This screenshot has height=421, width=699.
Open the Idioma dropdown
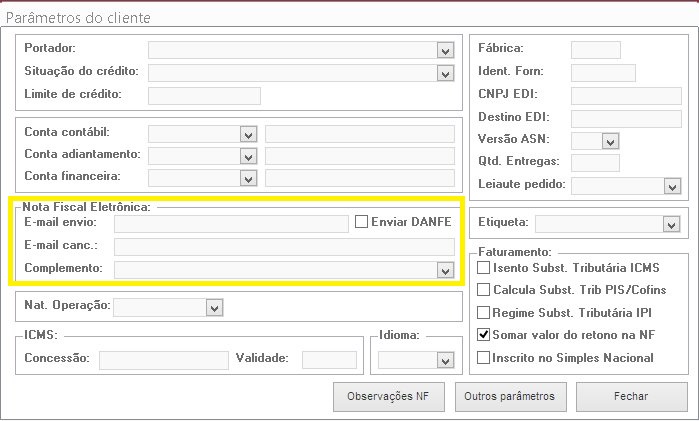[x=445, y=360]
